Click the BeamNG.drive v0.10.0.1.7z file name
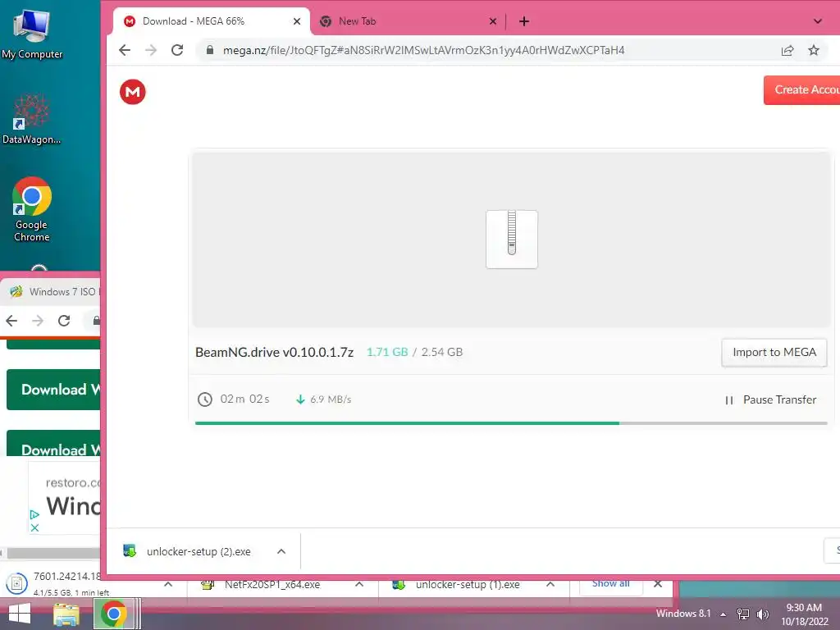840x630 pixels. [x=274, y=353]
